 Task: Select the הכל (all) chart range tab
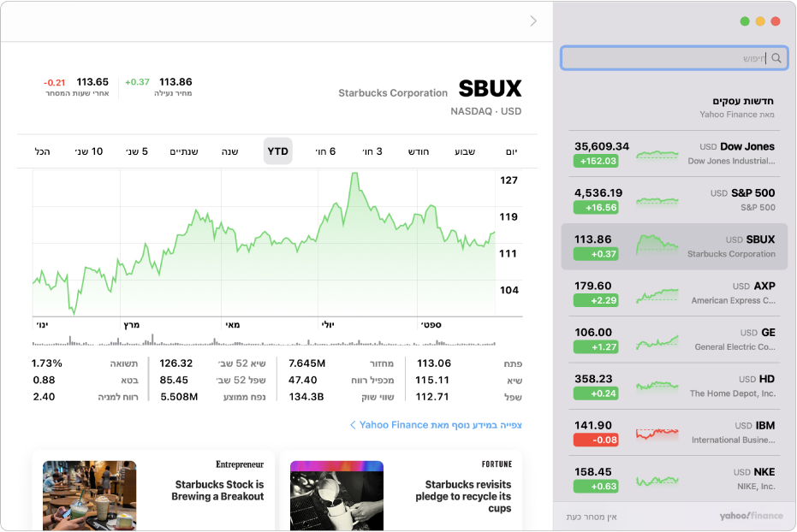[x=42, y=151]
